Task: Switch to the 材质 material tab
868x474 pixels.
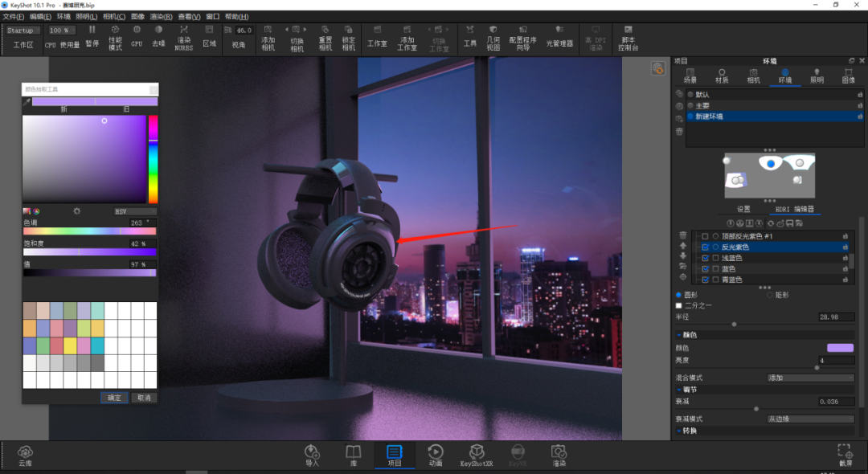Action: [x=722, y=76]
